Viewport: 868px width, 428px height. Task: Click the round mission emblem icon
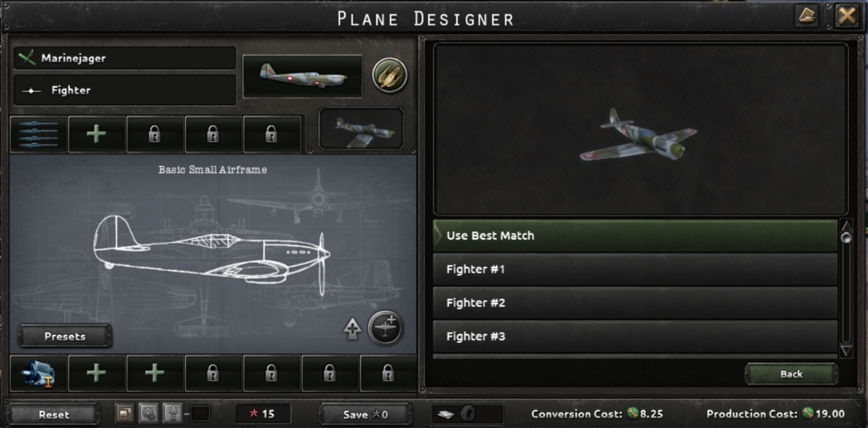click(x=389, y=75)
